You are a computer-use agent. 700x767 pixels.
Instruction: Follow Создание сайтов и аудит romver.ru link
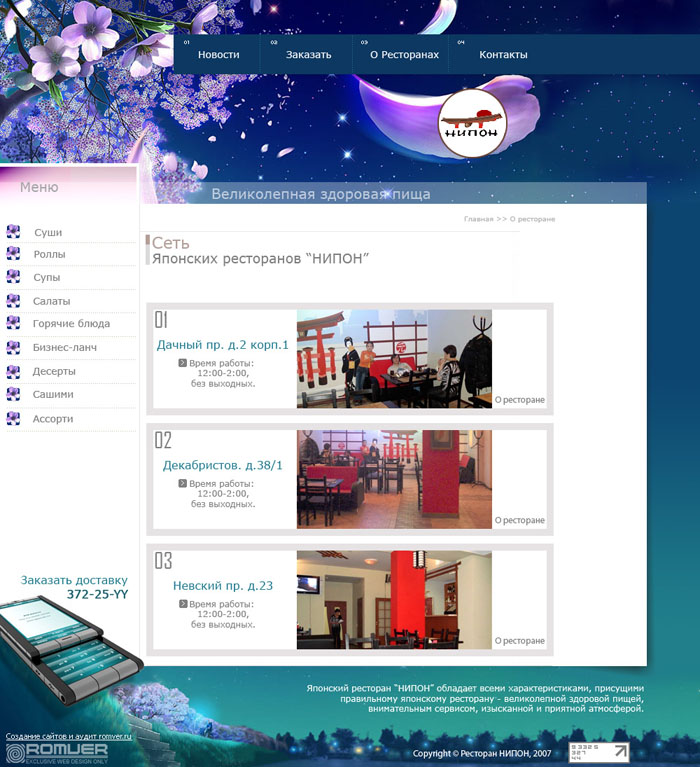coord(68,736)
